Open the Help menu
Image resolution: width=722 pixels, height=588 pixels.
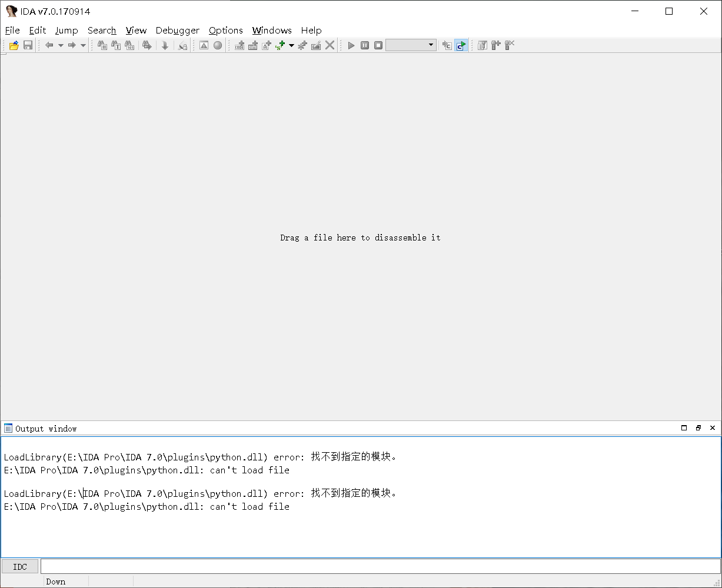(x=311, y=31)
